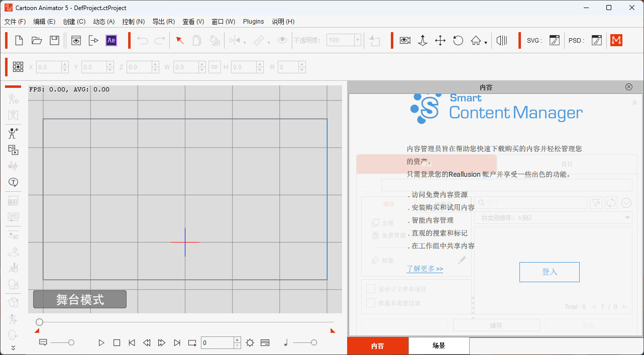This screenshot has height=355, width=644.
Task: Click the play button
Action: 101,342
